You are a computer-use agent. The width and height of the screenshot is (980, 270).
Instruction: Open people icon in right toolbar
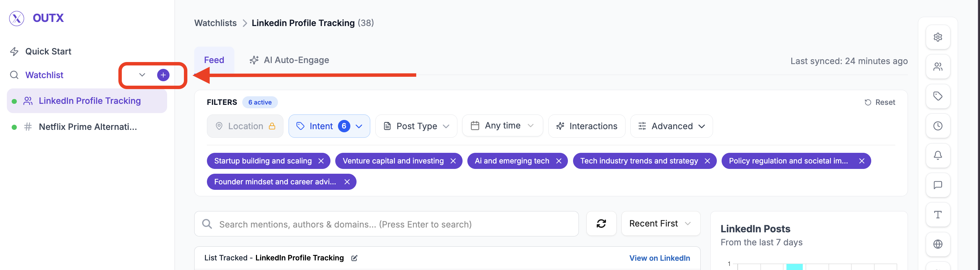(x=938, y=67)
